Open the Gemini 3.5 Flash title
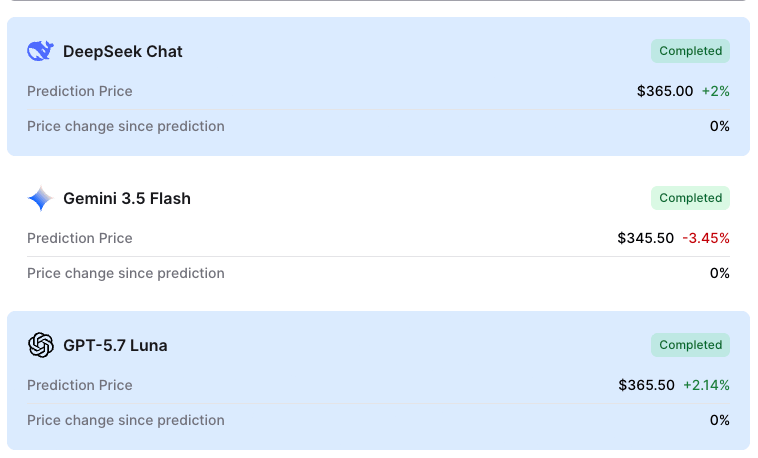The height and width of the screenshot is (458, 758). point(127,198)
